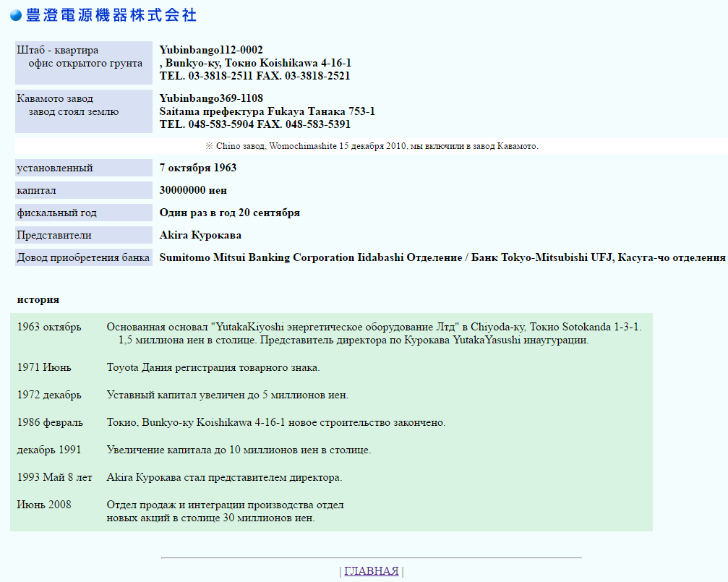Open the ГЛАВНАЯ home link
Screen dimensions: 728x582
tap(371, 571)
